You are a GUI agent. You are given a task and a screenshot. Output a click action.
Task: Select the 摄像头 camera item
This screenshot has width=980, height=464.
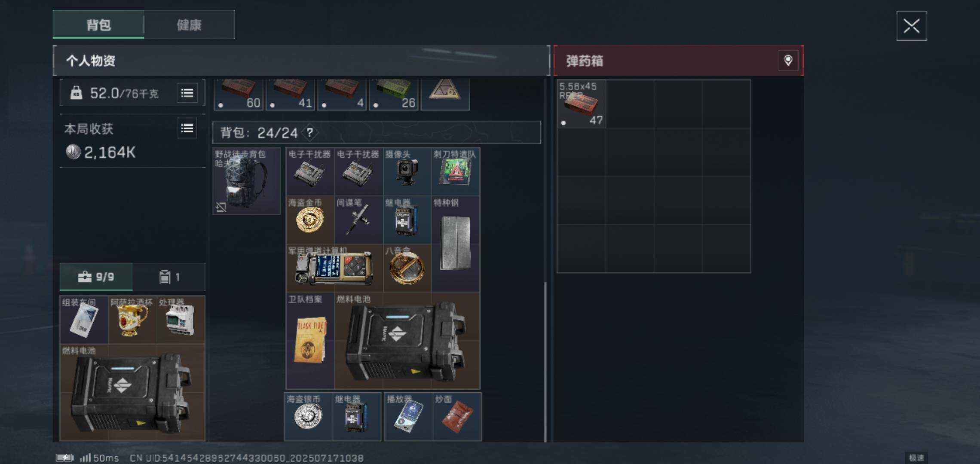pos(407,171)
